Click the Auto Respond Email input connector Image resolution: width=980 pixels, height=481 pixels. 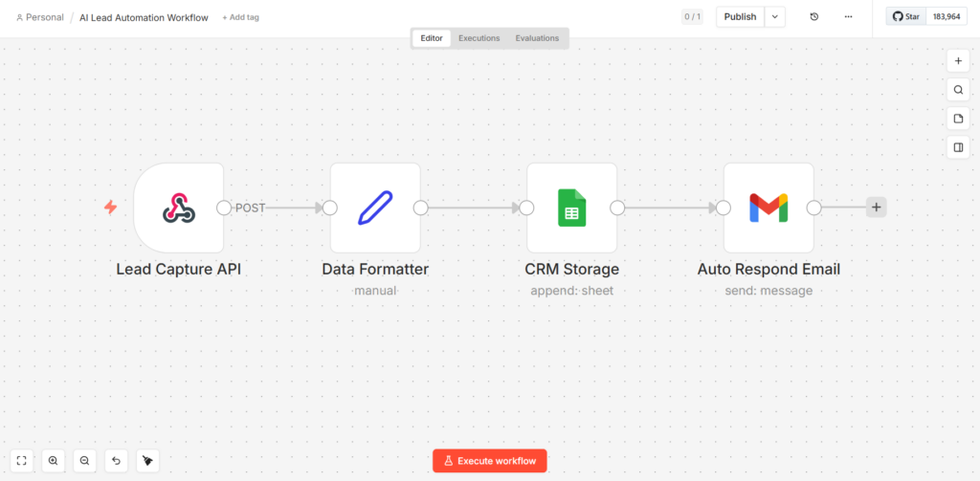(724, 208)
